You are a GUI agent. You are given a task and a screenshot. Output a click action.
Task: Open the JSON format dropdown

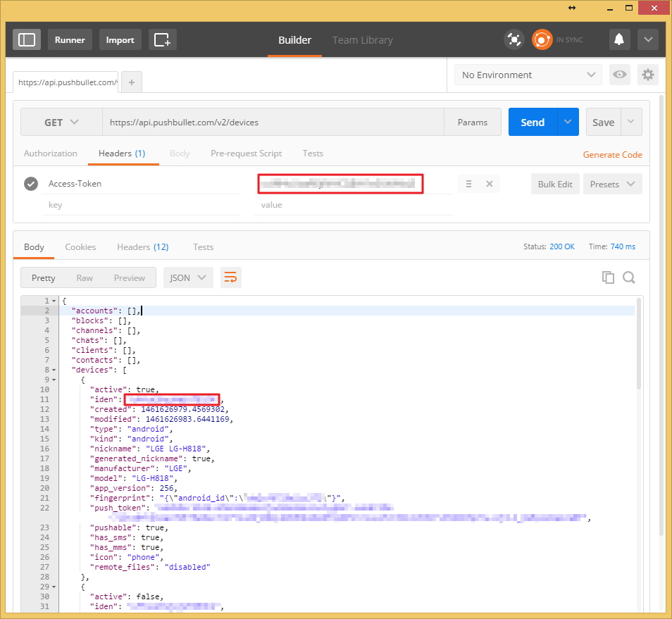(x=188, y=278)
